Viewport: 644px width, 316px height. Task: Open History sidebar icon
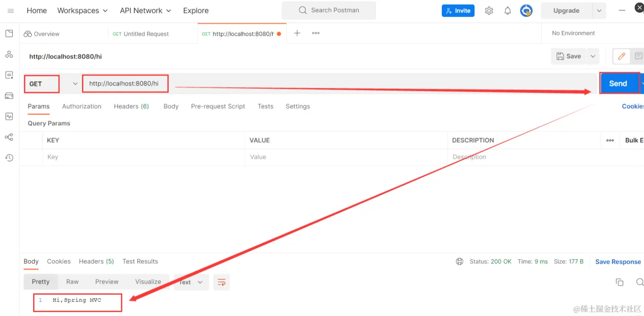tap(9, 158)
